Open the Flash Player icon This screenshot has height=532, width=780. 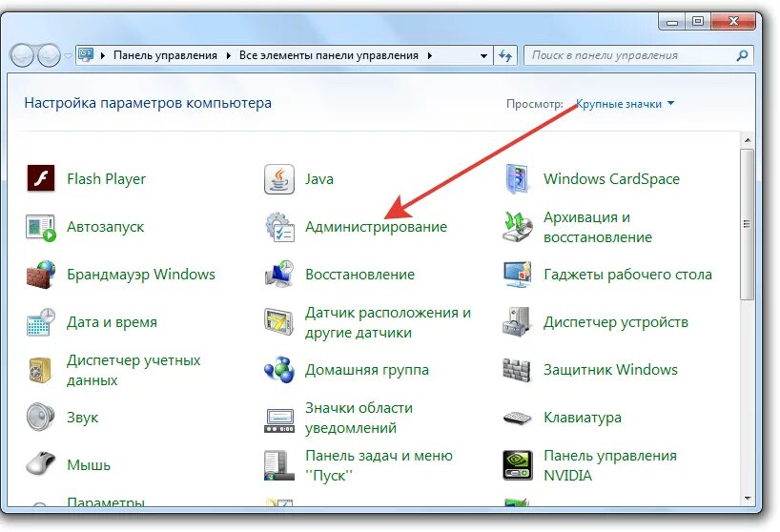[40, 178]
